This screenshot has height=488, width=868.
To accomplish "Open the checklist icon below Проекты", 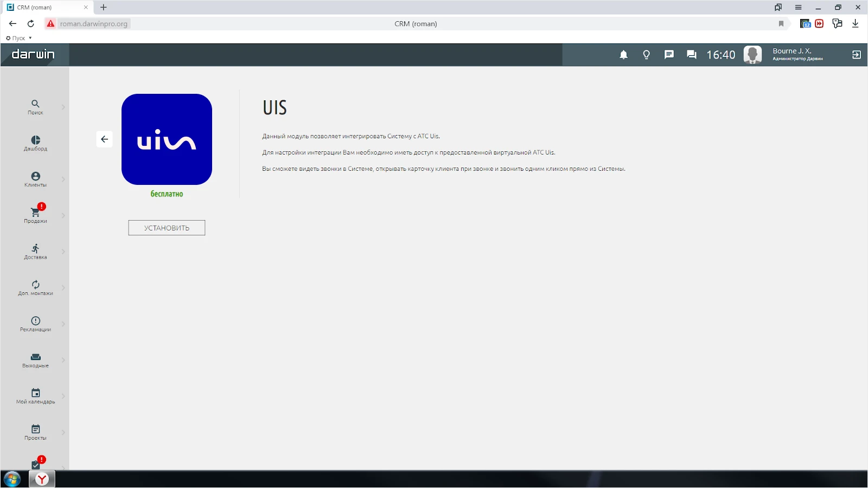I will click(35, 465).
